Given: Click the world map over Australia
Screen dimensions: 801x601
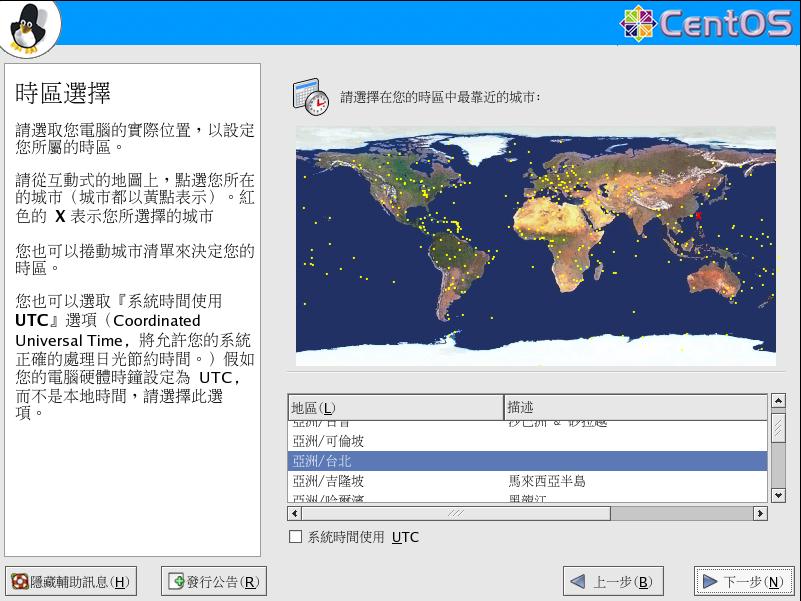Looking at the screenshot, I should pyautogui.click(x=714, y=281).
